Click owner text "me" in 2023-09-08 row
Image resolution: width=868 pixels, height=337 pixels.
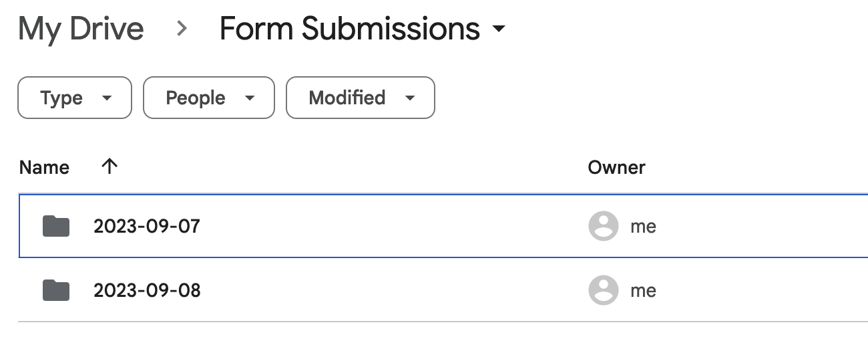pos(643,290)
